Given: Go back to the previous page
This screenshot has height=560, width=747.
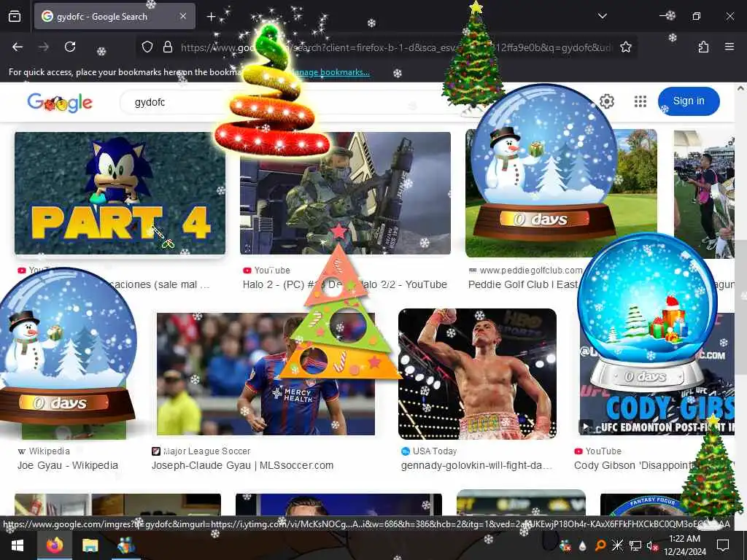Looking at the screenshot, I should 18,47.
